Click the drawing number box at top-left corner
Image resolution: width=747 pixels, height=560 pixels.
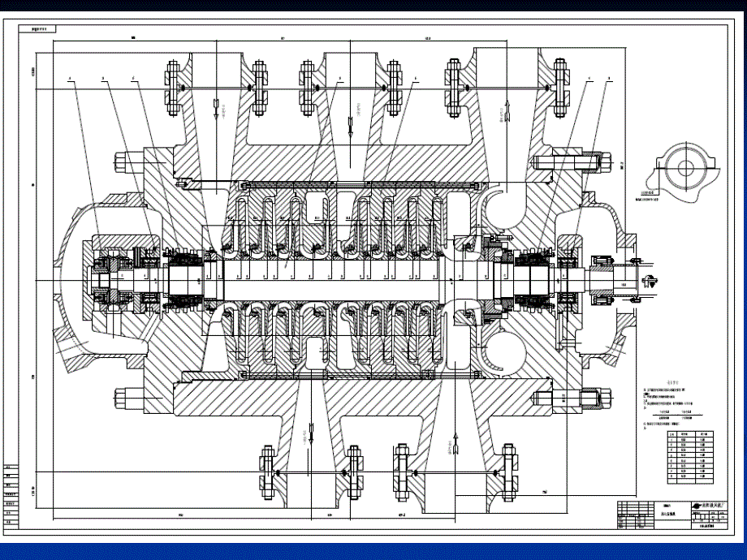(x=38, y=28)
